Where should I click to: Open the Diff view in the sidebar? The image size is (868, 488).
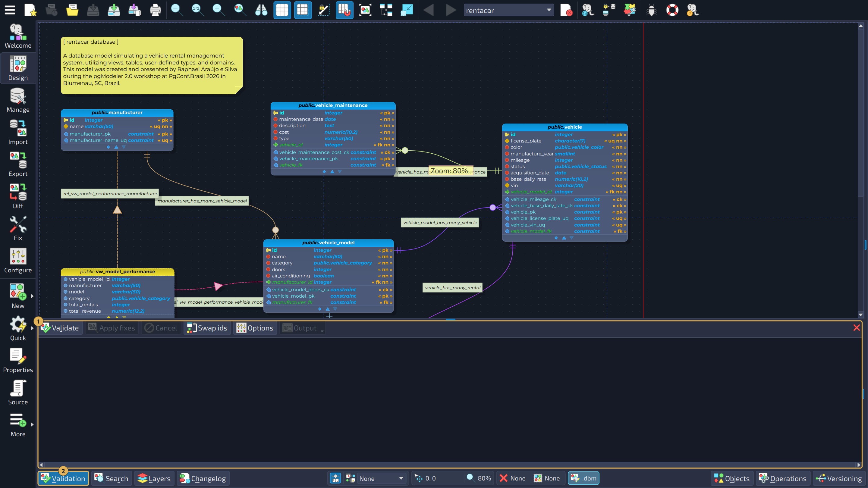click(18, 196)
